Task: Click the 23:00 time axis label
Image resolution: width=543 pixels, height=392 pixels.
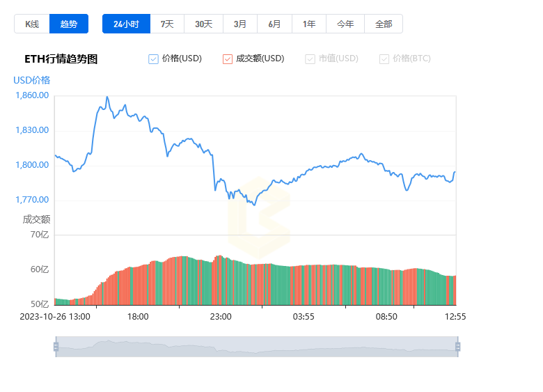Action: 221,317
